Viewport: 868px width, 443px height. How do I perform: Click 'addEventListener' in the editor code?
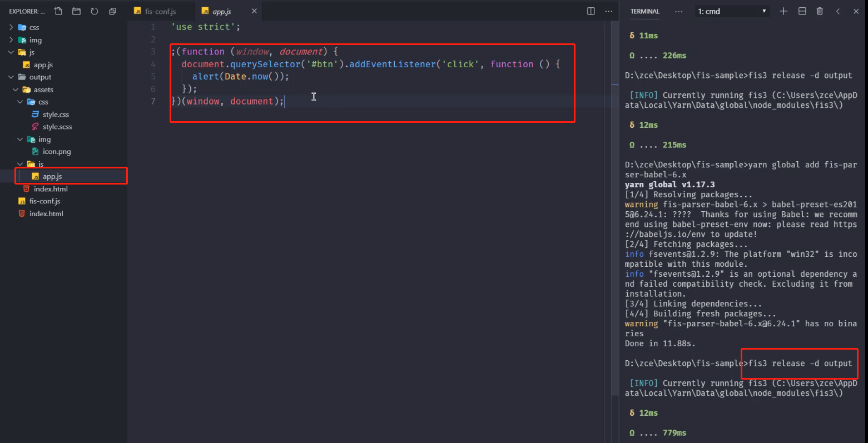[x=393, y=64]
